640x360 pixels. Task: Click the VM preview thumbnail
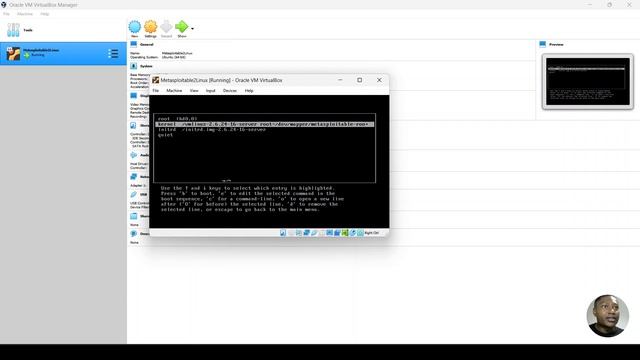(x=588, y=81)
